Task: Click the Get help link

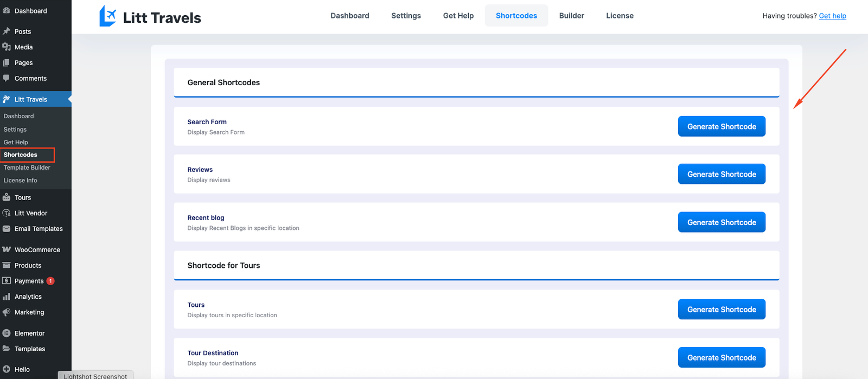Action: (832, 16)
